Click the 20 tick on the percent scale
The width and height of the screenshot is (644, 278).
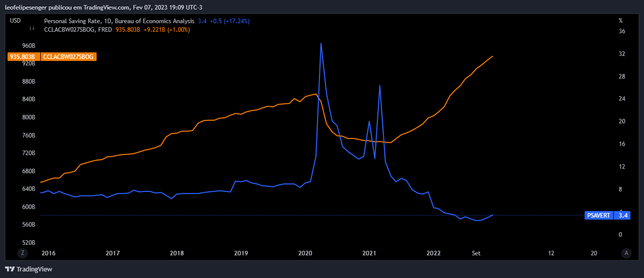[x=622, y=121]
